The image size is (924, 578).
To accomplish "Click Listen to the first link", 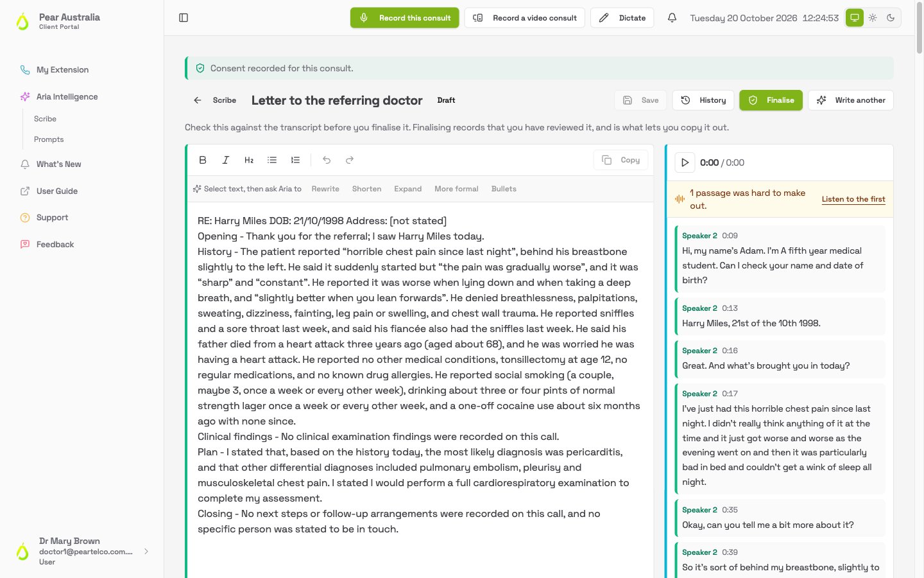I will (853, 199).
